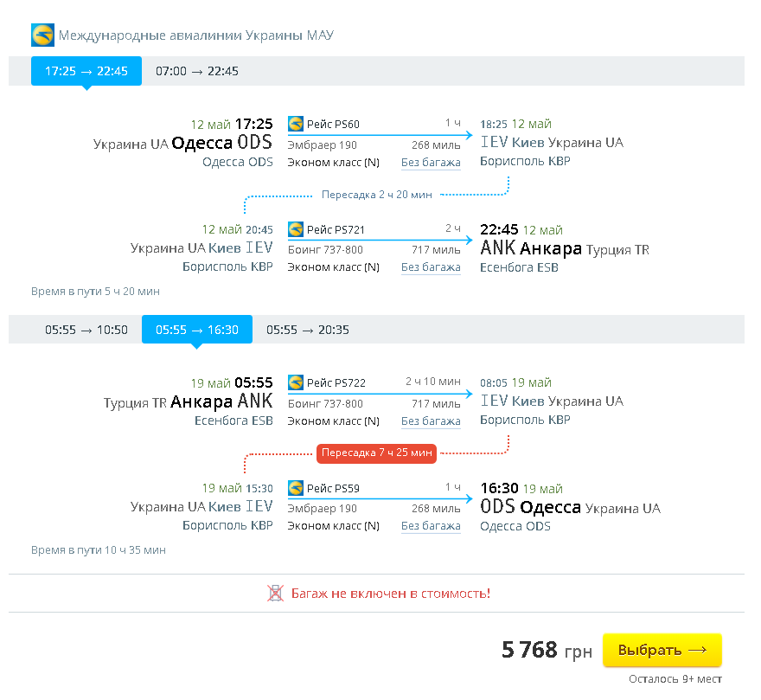Click the red Пересадка 7 ч 25 мин badge
Screen dimensions: 761x700
click(x=377, y=453)
